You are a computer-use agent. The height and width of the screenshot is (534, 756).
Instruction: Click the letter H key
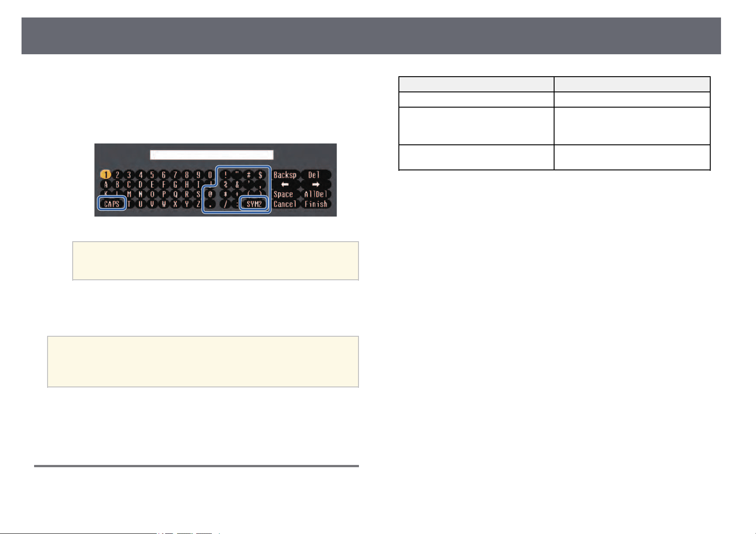pyautogui.click(x=187, y=184)
